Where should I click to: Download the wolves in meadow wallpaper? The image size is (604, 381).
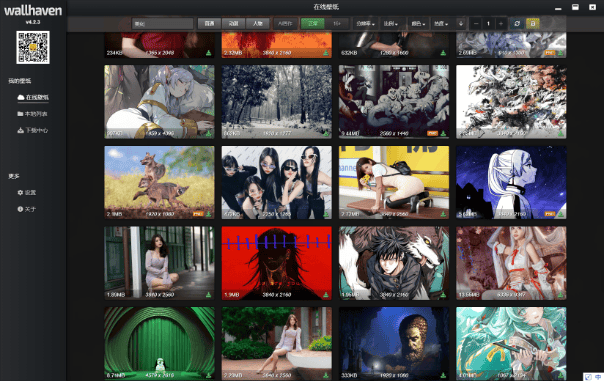pyautogui.click(x=208, y=214)
